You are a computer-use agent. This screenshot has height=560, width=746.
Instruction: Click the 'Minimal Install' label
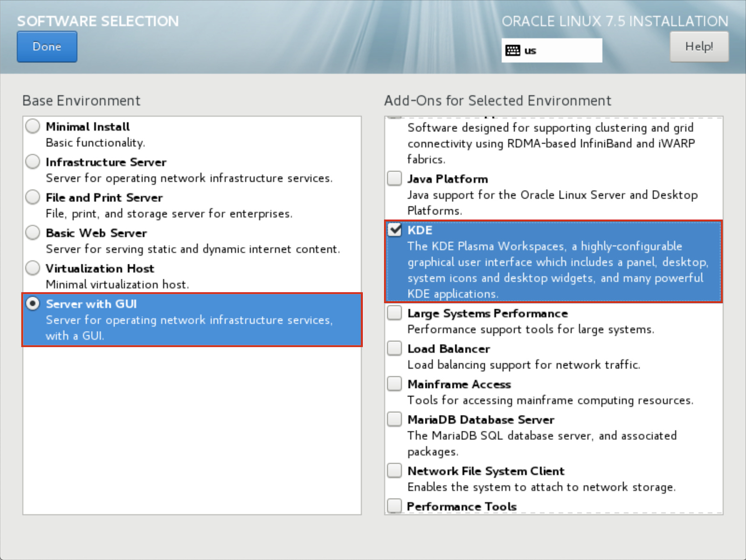point(88,127)
